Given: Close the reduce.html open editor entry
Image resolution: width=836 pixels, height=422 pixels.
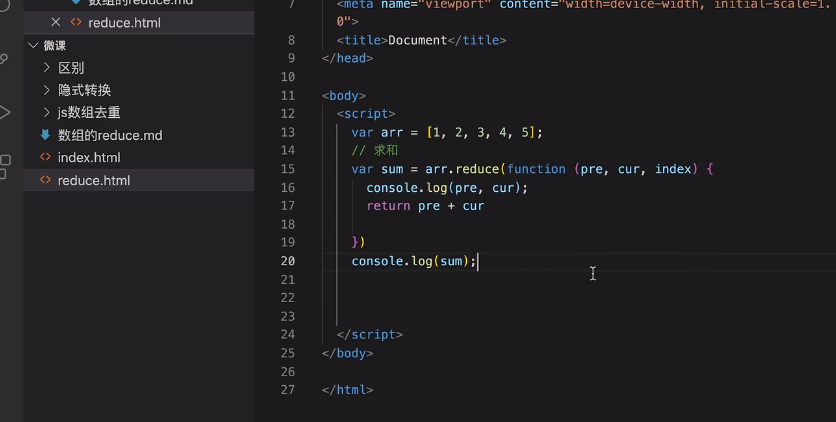Looking at the screenshot, I should pyautogui.click(x=55, y=22).
